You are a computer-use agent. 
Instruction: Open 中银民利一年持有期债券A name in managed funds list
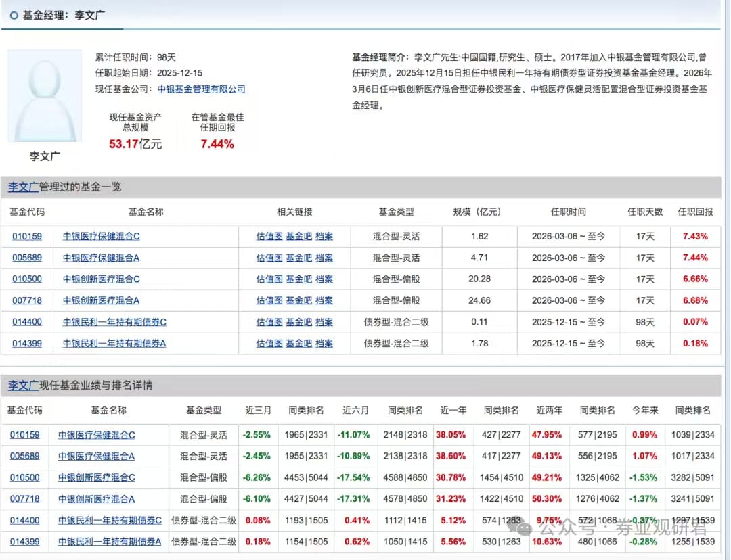click(114, 343)
